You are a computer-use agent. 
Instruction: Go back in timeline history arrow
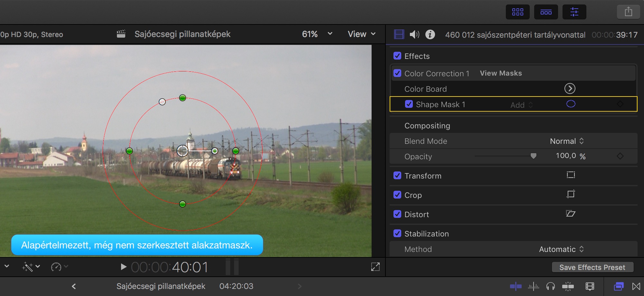click(x=74, y=286)
